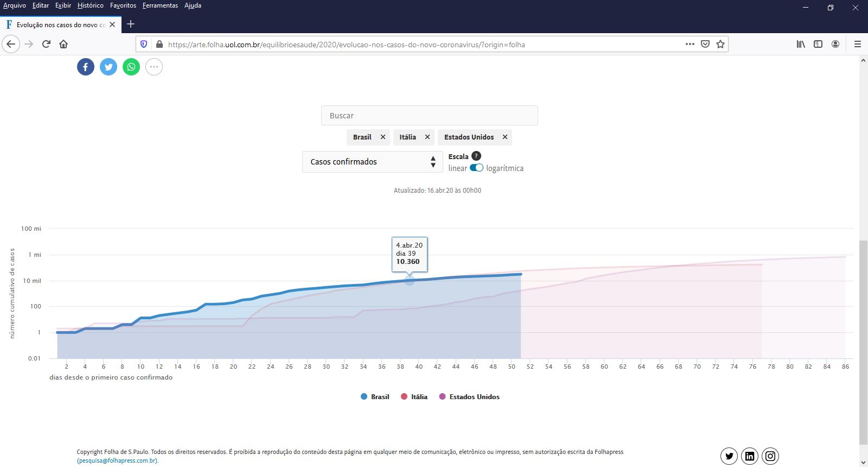Click y-axis label 10 mil
The height and width of the screenshot is (467, 868).
click(x=32, y=281)
